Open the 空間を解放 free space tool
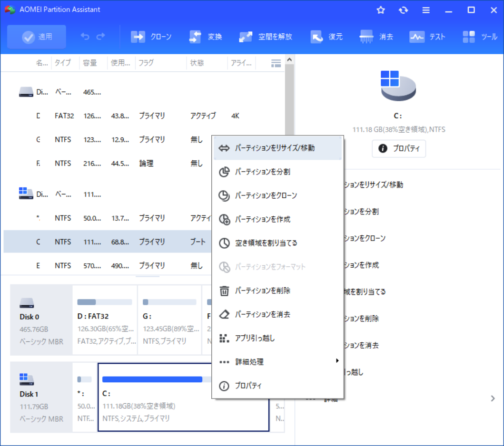The height and width of the screenshot is (446, 504). (x=266, y=37)
